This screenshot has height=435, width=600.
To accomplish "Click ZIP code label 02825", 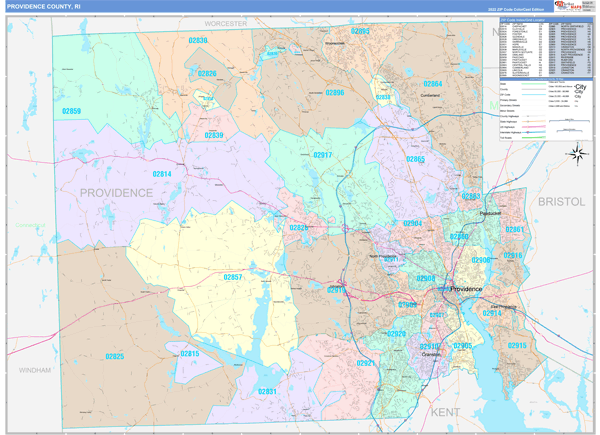I will (114, 356).
